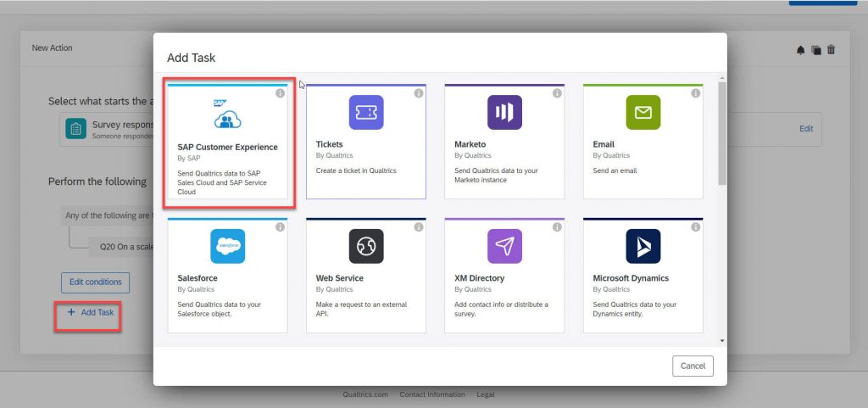
Task: Click the Marketo task icon
Action: [504, 112]
